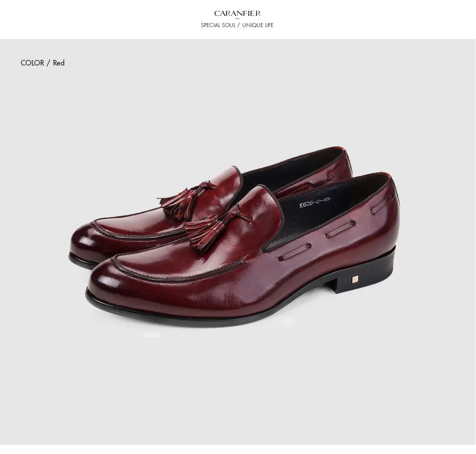Click the small dash under the CARANFIER logo

click(x=237, y=19)
